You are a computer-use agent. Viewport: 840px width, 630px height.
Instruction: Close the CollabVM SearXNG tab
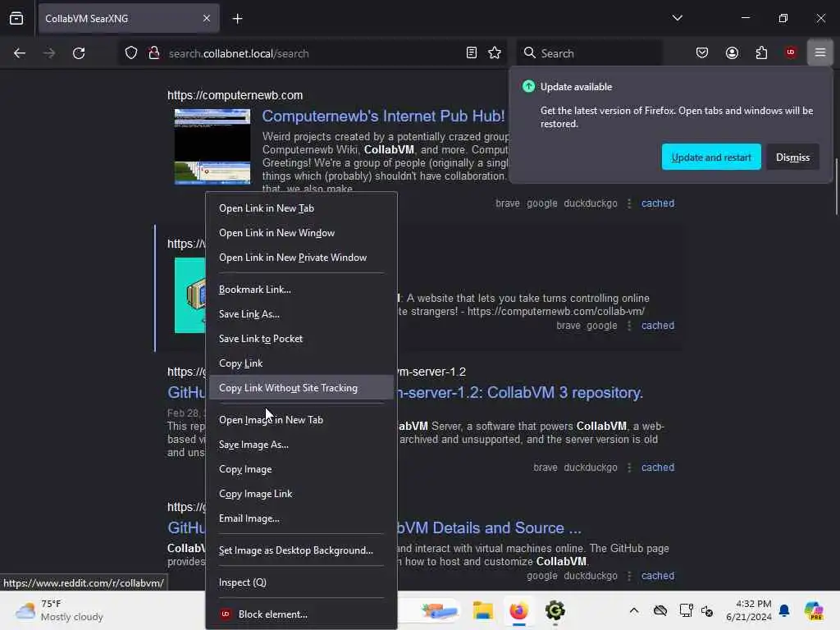pos(207,18)
